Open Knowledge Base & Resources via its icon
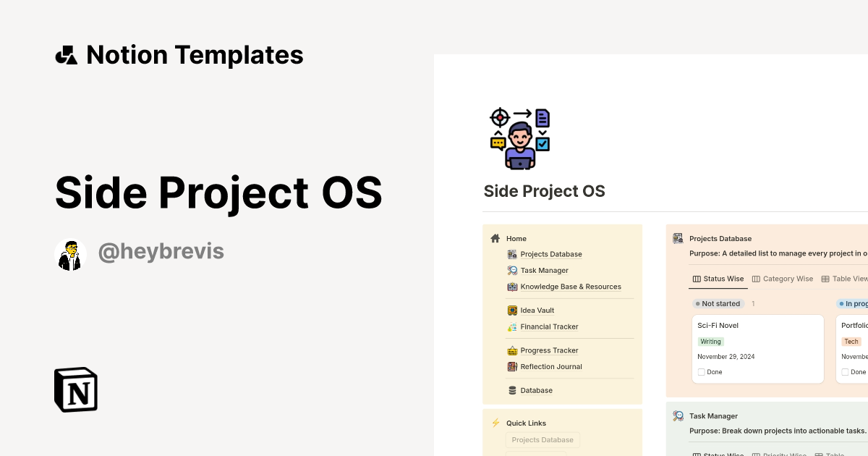Screen dimensions: 868x456 click(x=511, y=287)
